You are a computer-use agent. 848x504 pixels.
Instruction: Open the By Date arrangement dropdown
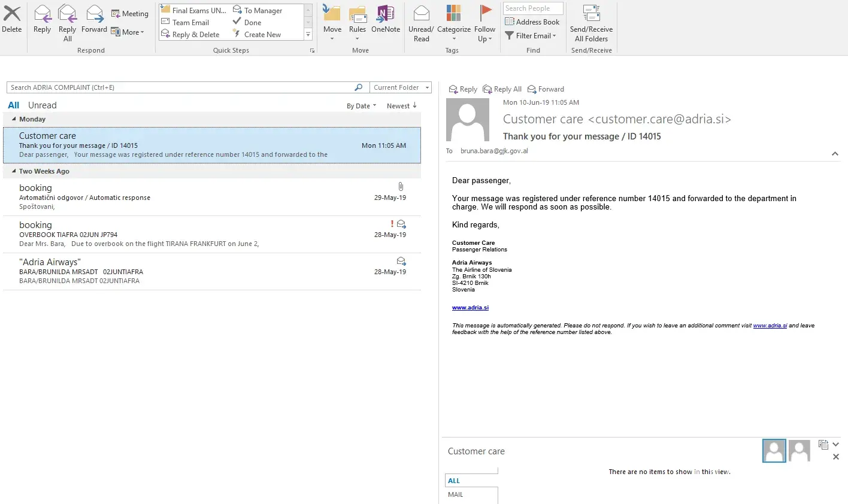point(361,106)
